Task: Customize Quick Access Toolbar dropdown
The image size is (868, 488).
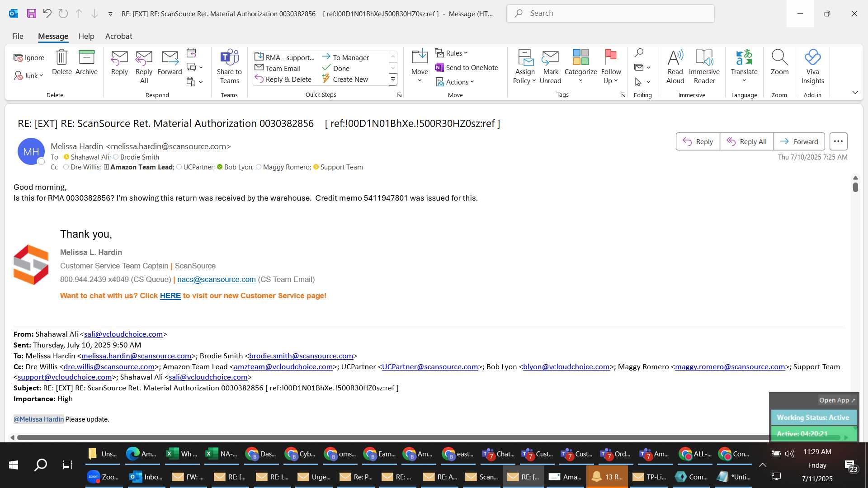Action: click(x=110, y=14)
